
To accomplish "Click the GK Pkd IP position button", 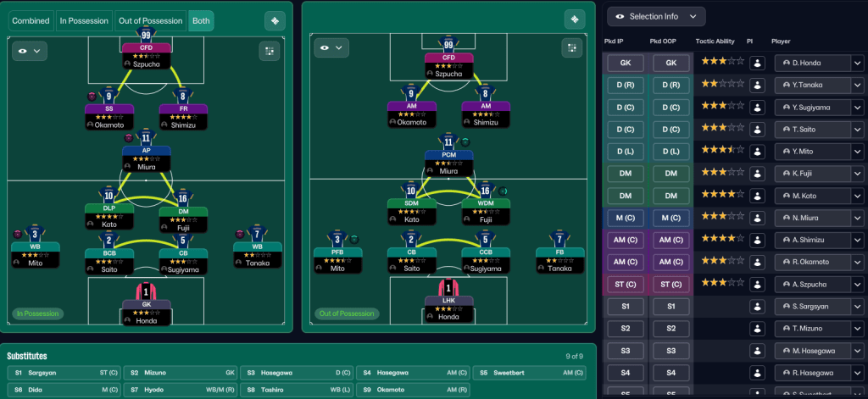I will click(625, 63).
